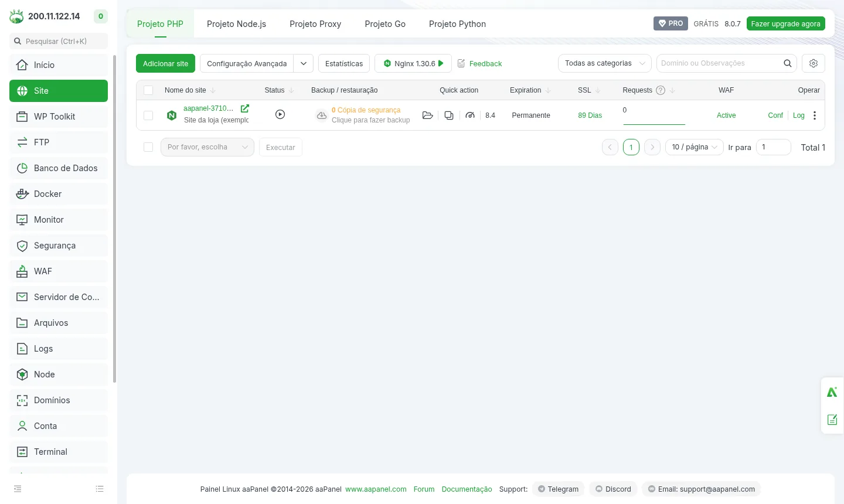Click the Requests help question-mark icon
Screen dimensions: 844x504
[x=661, y=90]
